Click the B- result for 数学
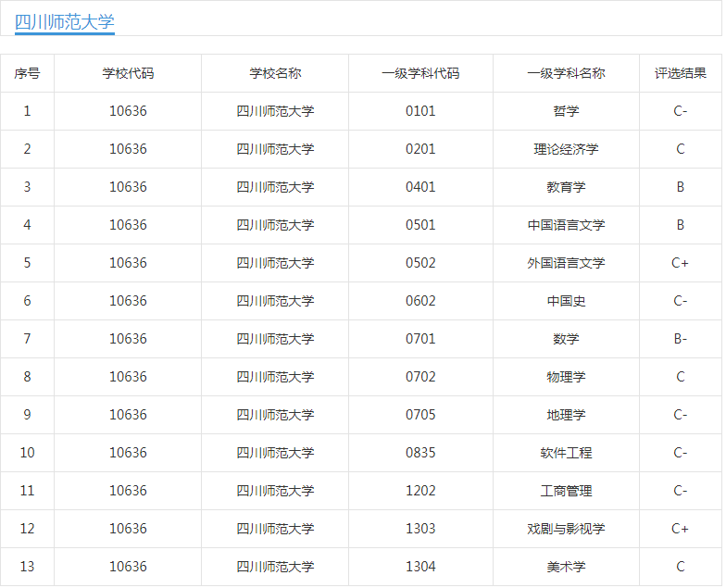This screenshot has height=588, width=726. click(680, 339)
